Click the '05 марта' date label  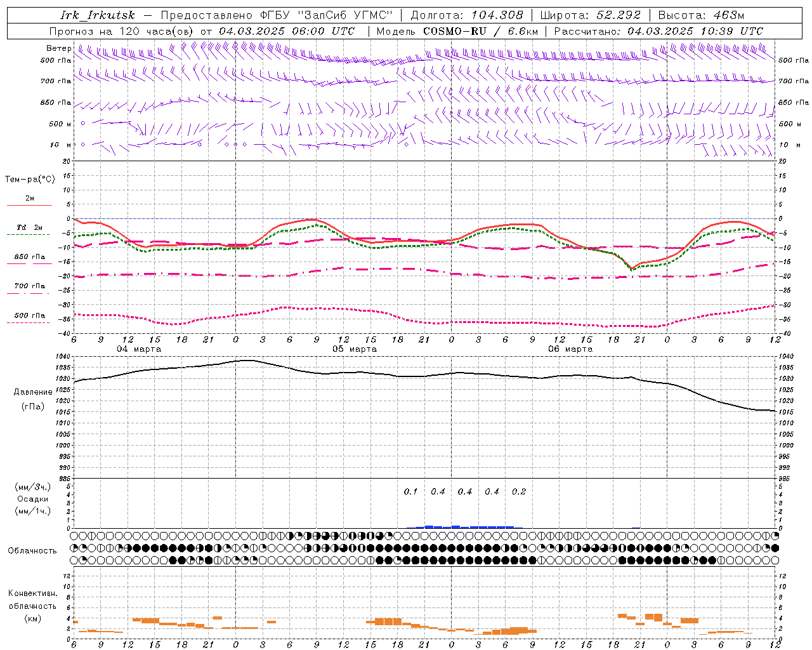[355, 349]
